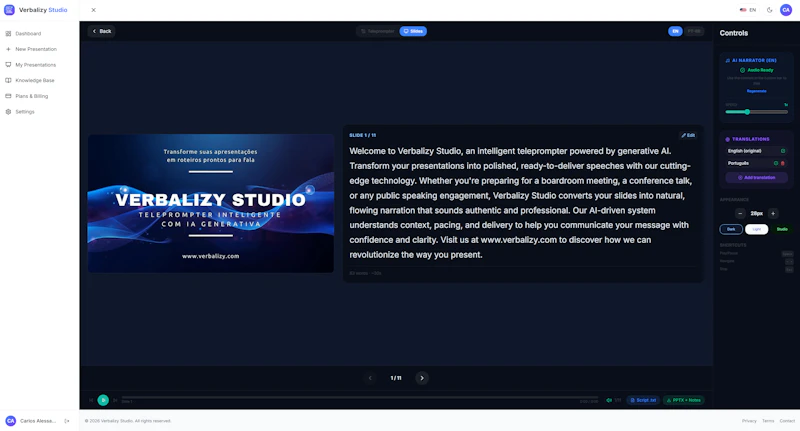
Task: Start a New Presentation
Action: click(36, 49)
